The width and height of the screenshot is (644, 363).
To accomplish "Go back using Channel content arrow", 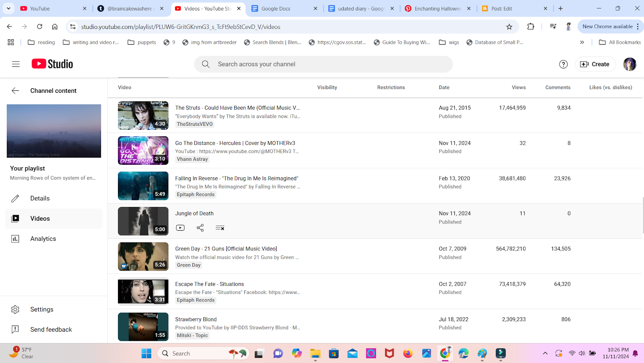I will [15, 91].
